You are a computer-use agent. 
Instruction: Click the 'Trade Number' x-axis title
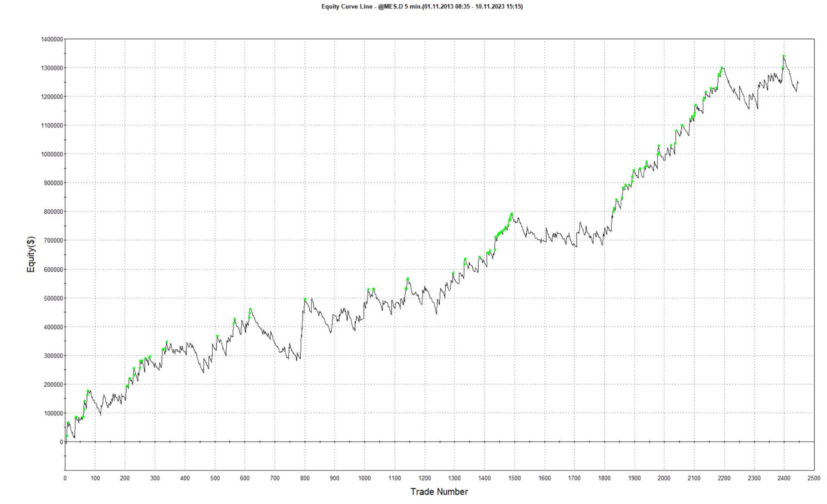coord(439,492)
